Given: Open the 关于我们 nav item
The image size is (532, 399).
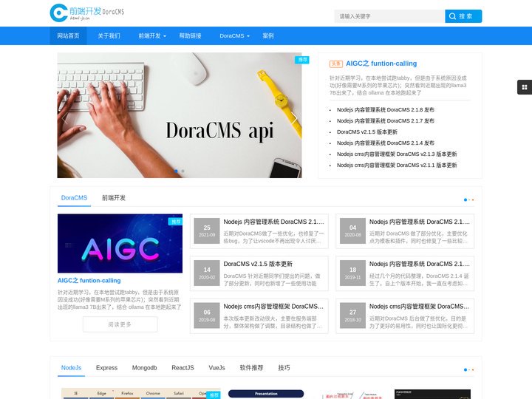Looking at the screenshot, I should point(109,35).
